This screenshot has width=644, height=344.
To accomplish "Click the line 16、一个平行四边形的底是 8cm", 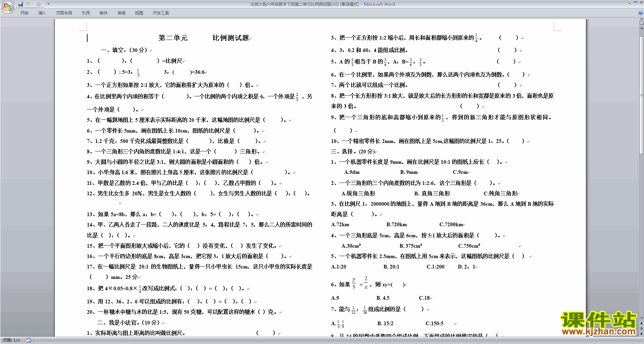I will click(187, 256).
